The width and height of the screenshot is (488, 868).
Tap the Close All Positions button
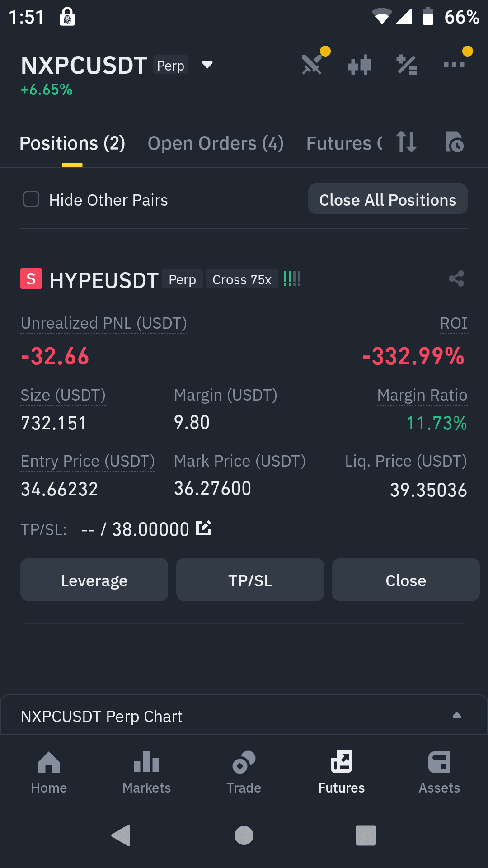click(388, 199)
